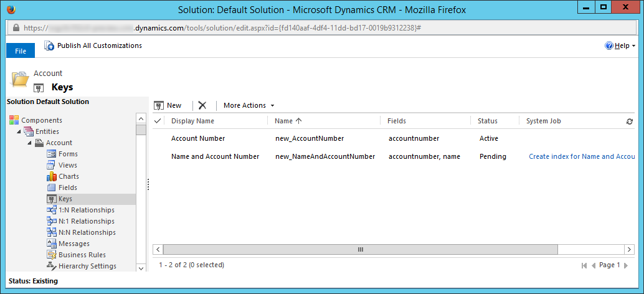644x294 pixels.
Task: Click the Entities icon in tree
Action: pos(29,131)
